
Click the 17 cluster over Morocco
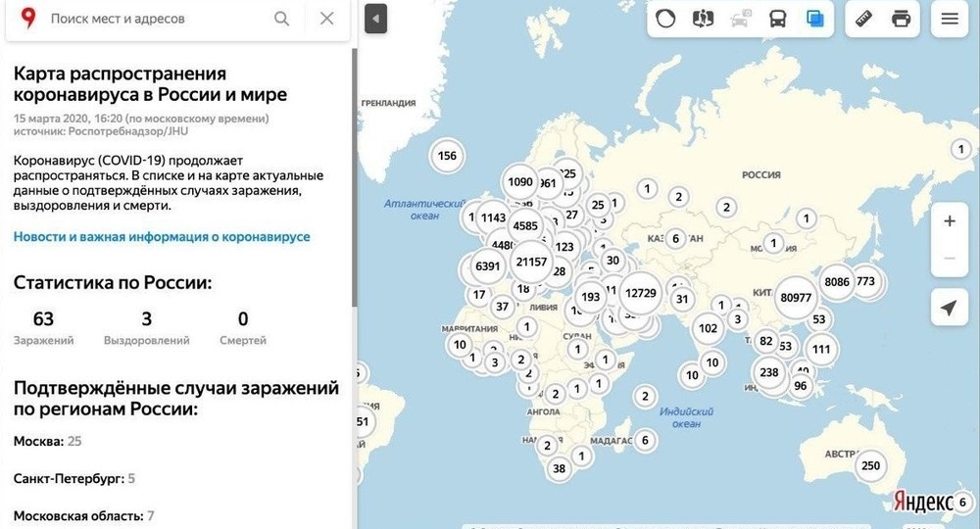click(x=479, y=295)
